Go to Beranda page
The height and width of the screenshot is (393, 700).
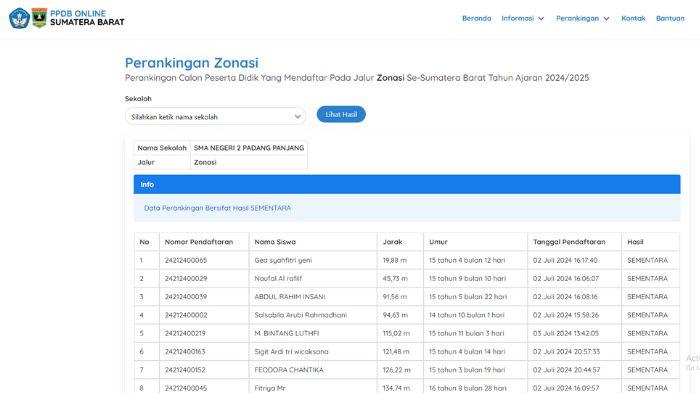point(476,18)
